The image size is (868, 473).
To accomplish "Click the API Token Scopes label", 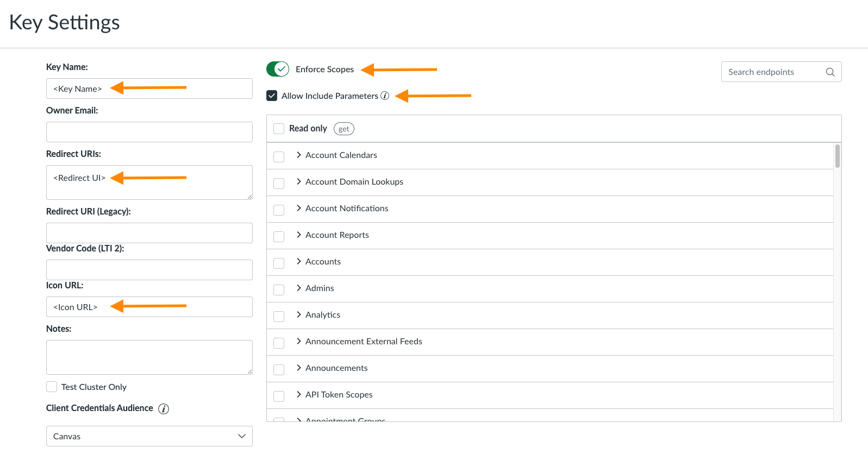I will click(339, 394).
